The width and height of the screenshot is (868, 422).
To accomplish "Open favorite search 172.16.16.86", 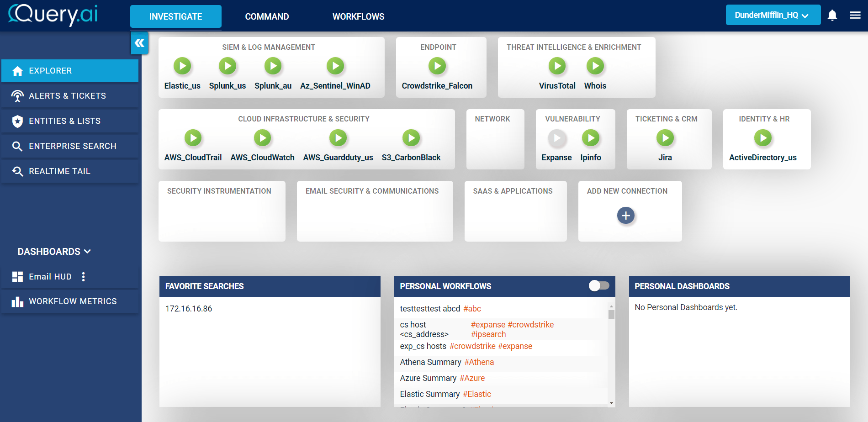I will [x=189, y=309].
